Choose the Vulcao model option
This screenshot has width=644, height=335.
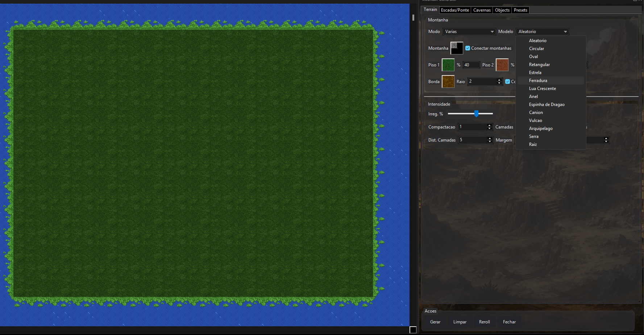point(550,120)
